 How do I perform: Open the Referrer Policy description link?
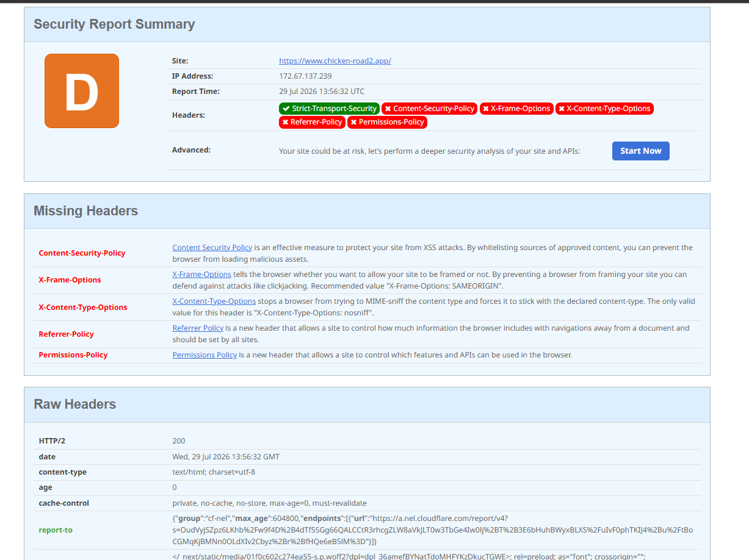point(198,328)
